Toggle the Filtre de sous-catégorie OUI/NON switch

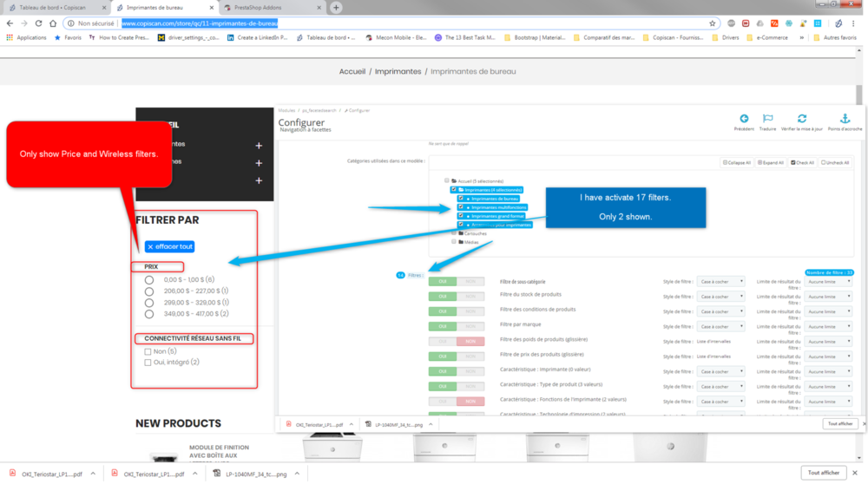click(457, 282)
